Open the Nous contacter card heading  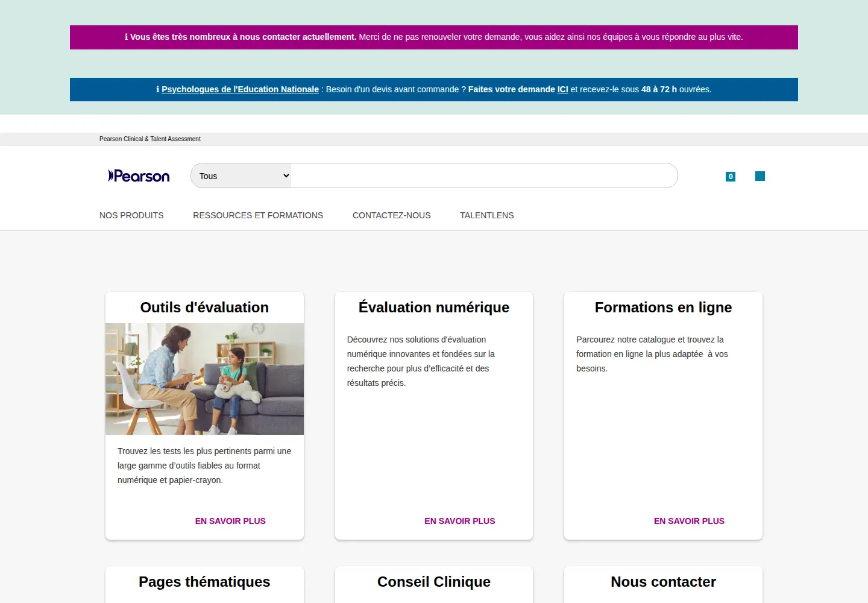pos(663,582)
